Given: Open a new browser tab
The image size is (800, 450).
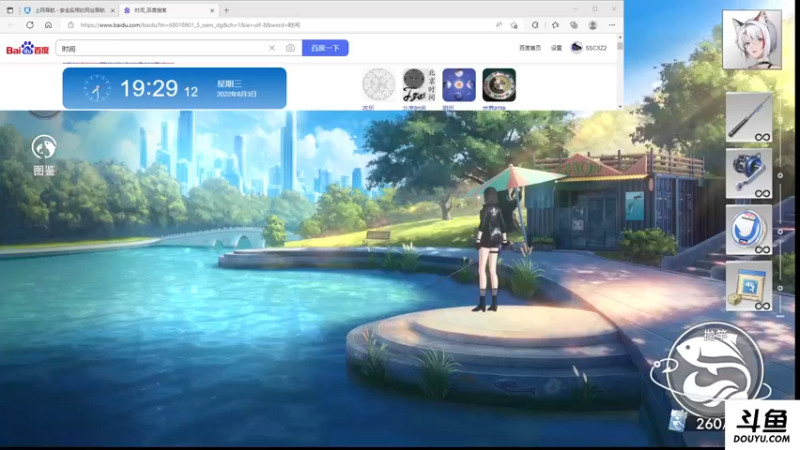Looking at the screenshot, I should pos(226,10).
